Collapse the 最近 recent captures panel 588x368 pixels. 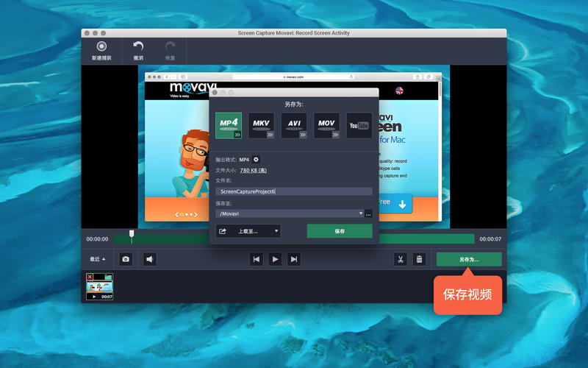click(98, 259)
